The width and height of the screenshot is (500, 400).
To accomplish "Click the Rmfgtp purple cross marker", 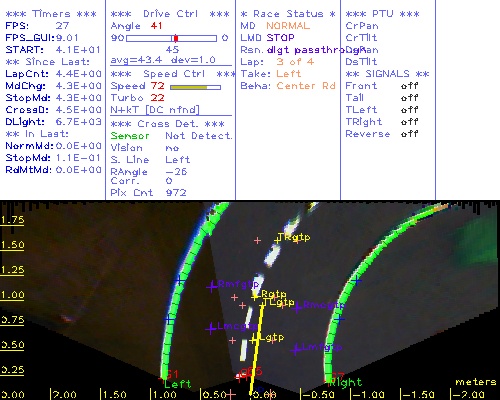I will (212, 287).
